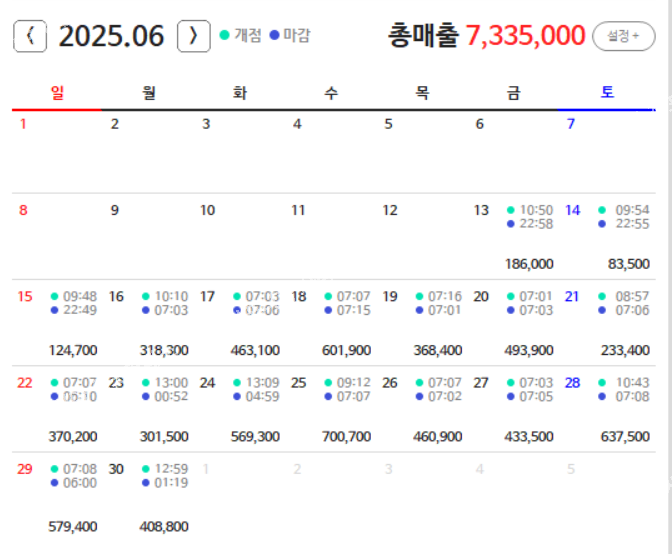Click the blue 마감 legend dot
672x554 pixels.
pyautogui.click(x=274, y=36)
